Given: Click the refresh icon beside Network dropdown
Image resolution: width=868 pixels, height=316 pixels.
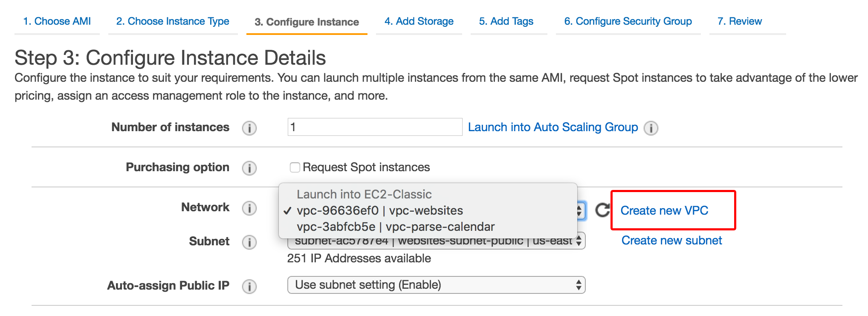Looking at the screenshot, I should point(602,210).
